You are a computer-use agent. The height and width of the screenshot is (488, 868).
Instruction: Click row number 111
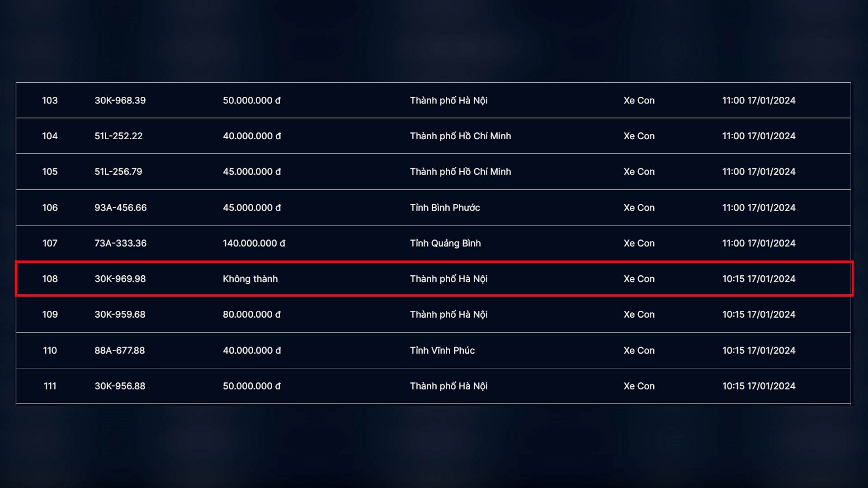tap(50, 386)
